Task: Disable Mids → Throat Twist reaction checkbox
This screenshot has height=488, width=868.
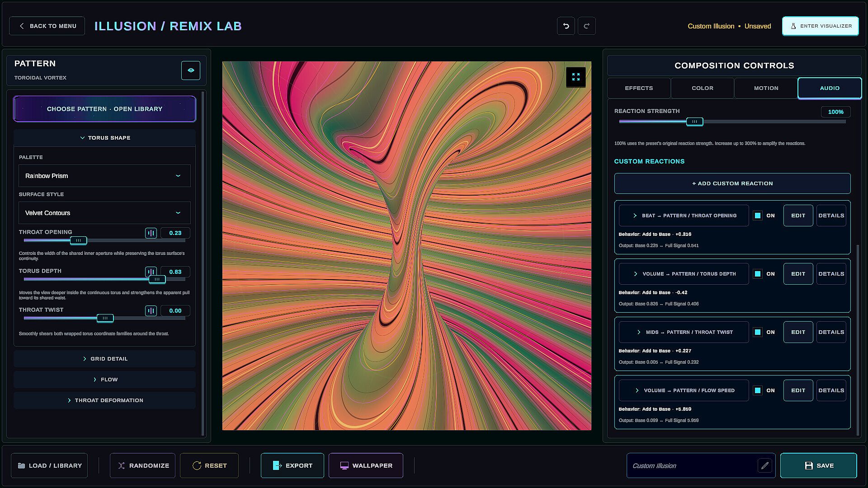Action: (758, 332)
